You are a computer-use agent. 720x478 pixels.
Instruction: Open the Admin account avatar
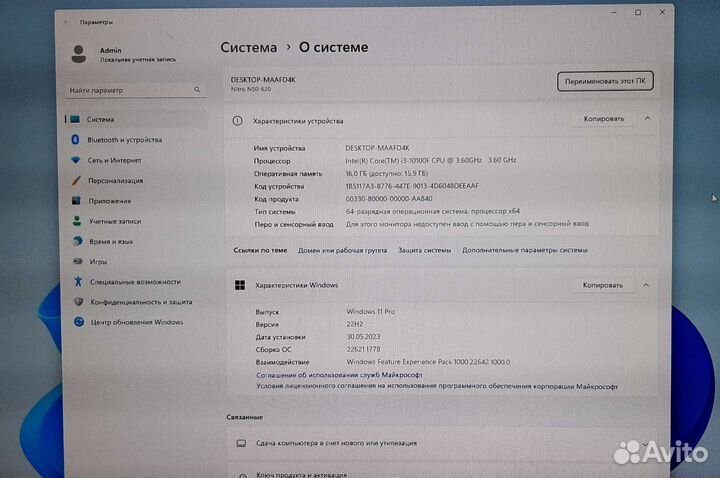(x=79, y=54)
